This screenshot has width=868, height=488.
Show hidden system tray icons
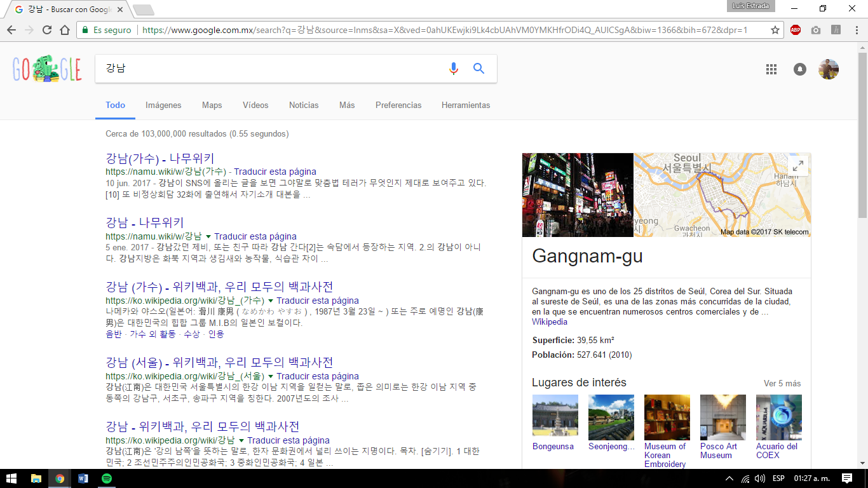coord(729,478)
